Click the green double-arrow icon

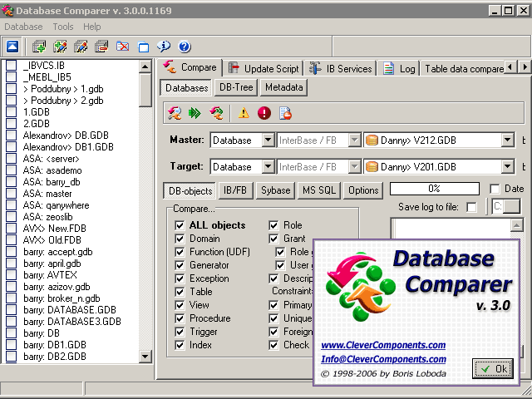point(195,113)
